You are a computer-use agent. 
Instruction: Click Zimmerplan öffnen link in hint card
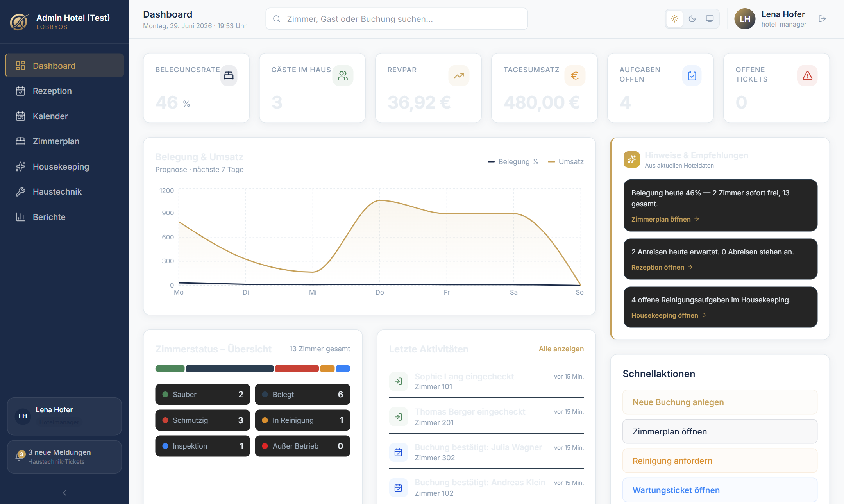665,219
